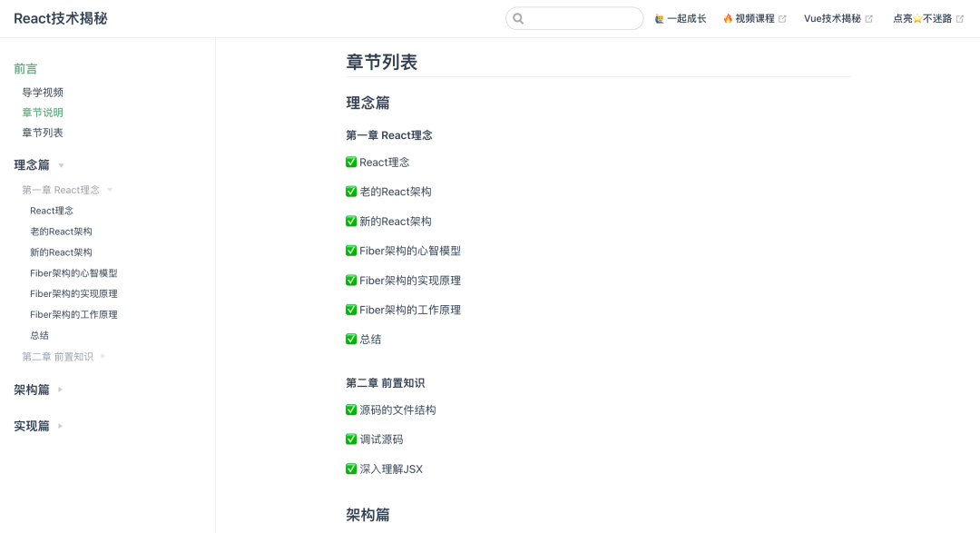Viewport: 980px width, 533px height.
Task: Open sidebar item Fiber架构的实现原理
Action: [x=73, y=293]
